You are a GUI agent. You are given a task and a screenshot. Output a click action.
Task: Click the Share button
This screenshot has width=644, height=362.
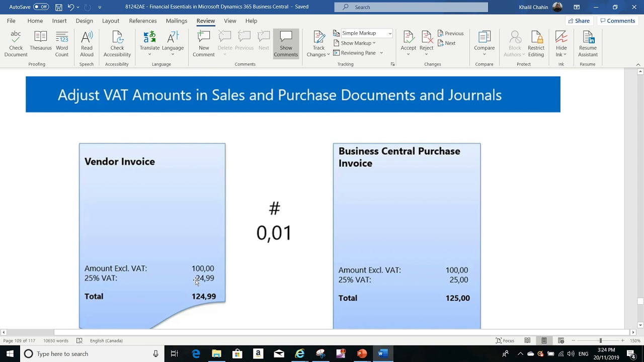tap(579, 21)
